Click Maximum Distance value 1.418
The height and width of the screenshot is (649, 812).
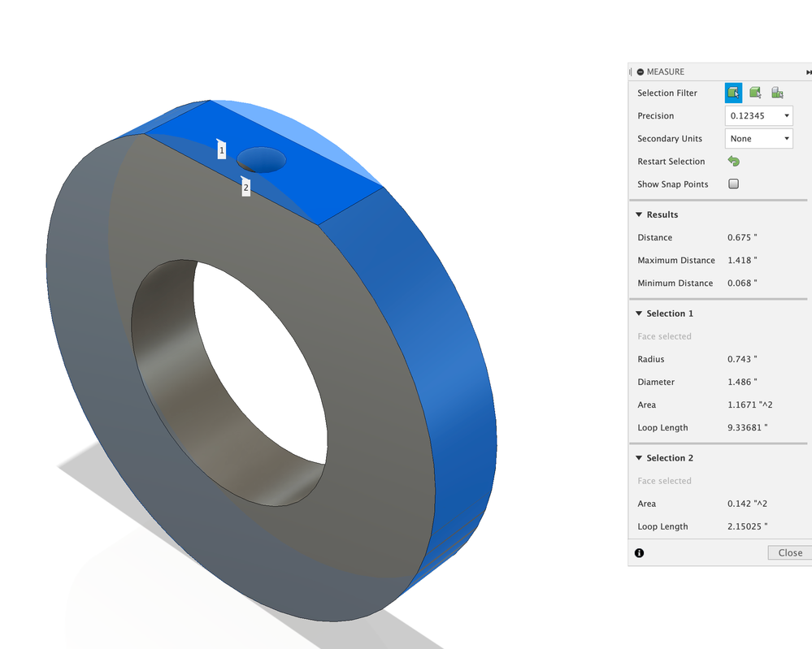(x=742, y=260)
